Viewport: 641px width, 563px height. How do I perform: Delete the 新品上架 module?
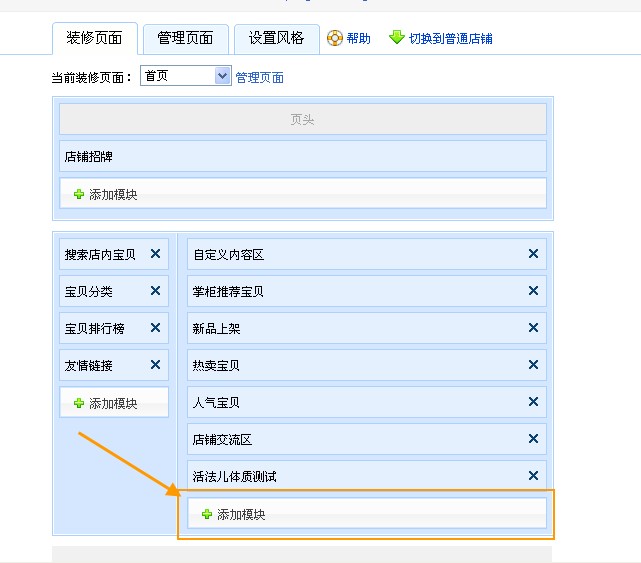tap(533, 328)
